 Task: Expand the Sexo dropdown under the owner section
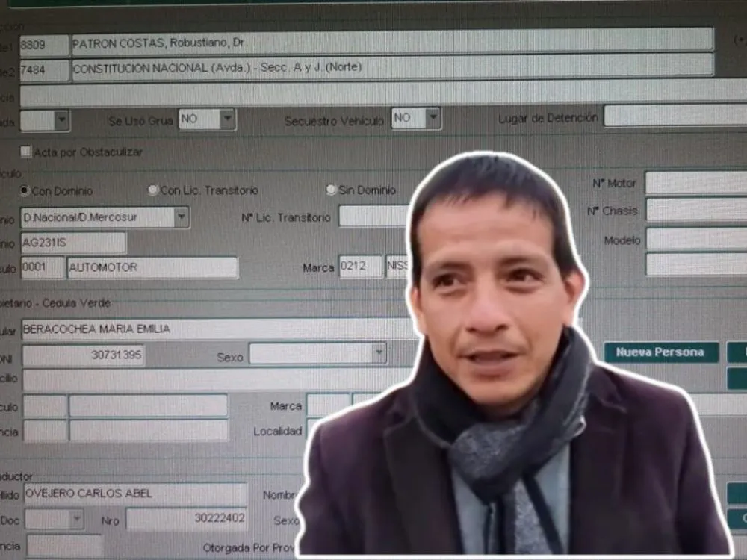379,354
